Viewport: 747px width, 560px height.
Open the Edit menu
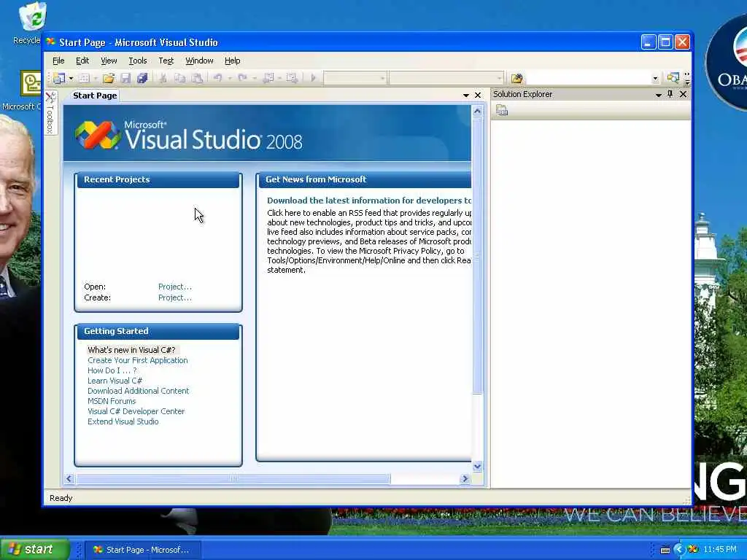click(x=82, y=61)
